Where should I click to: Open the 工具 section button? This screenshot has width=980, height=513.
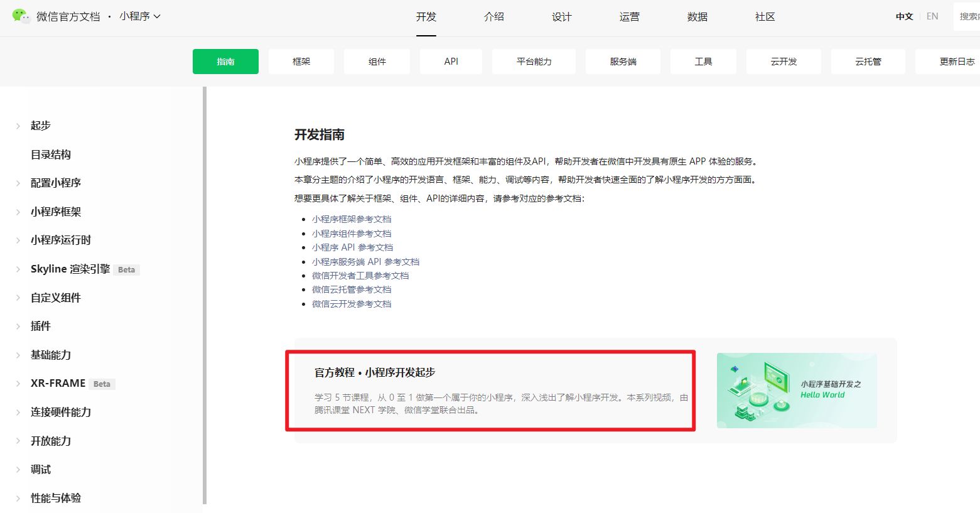pos(703,62)
